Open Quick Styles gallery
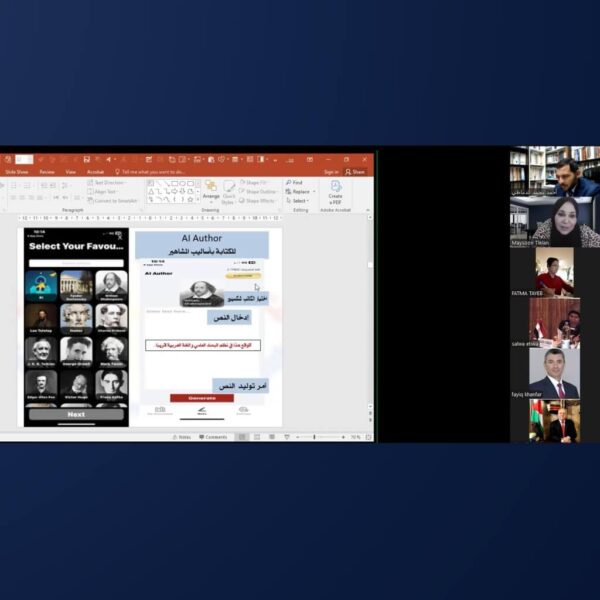The height and width of the screenshot is (600, 600). click(x=229, y=190)
